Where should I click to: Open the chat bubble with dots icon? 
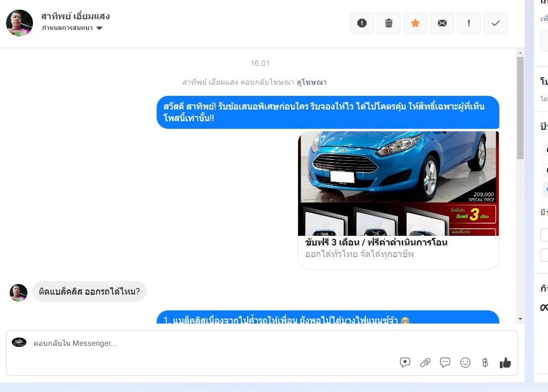pos(445,363)
